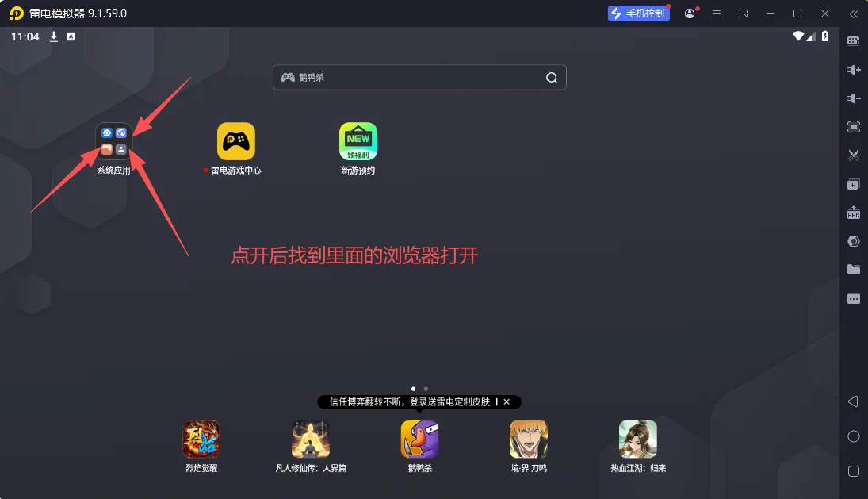Open more sidebar functions via the ellipsis icon
This screenshot has height=499, width=868.
coord(853,298)
